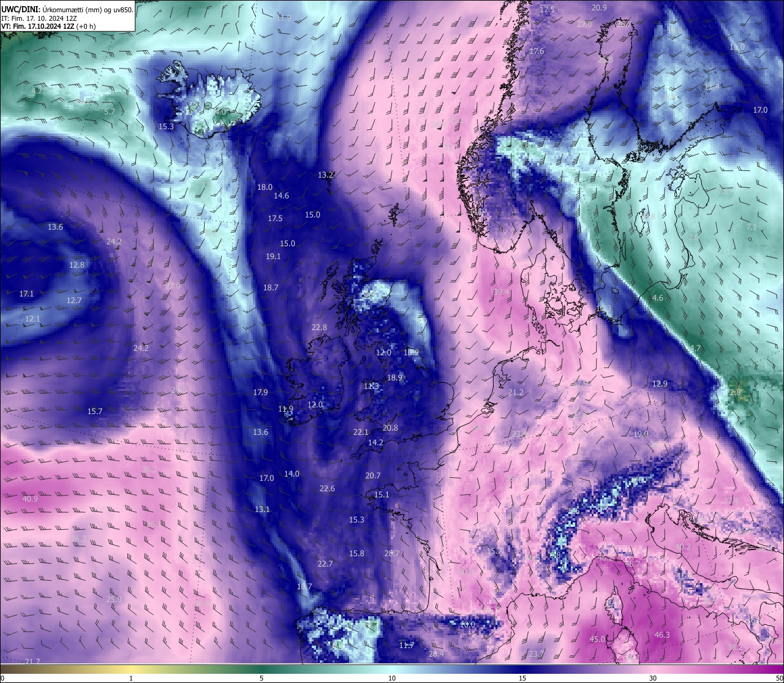Click the 17.9 value label
The image size is (784, 683).
(x=260, y=393)
